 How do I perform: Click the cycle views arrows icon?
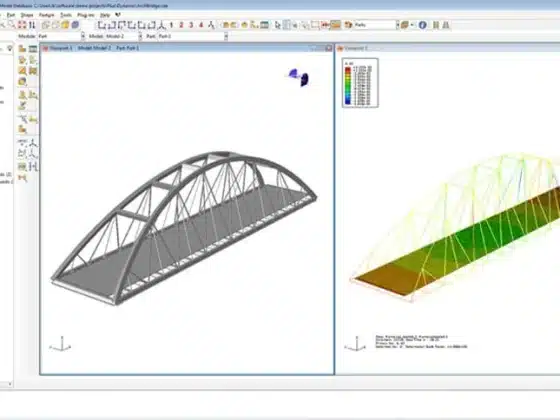32,25
